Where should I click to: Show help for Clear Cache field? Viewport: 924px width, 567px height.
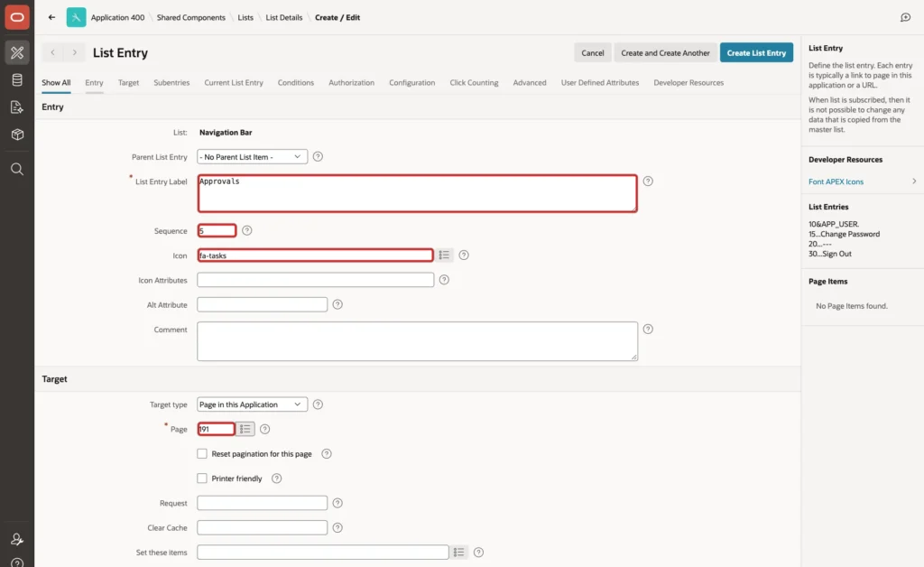pos(337,527)
